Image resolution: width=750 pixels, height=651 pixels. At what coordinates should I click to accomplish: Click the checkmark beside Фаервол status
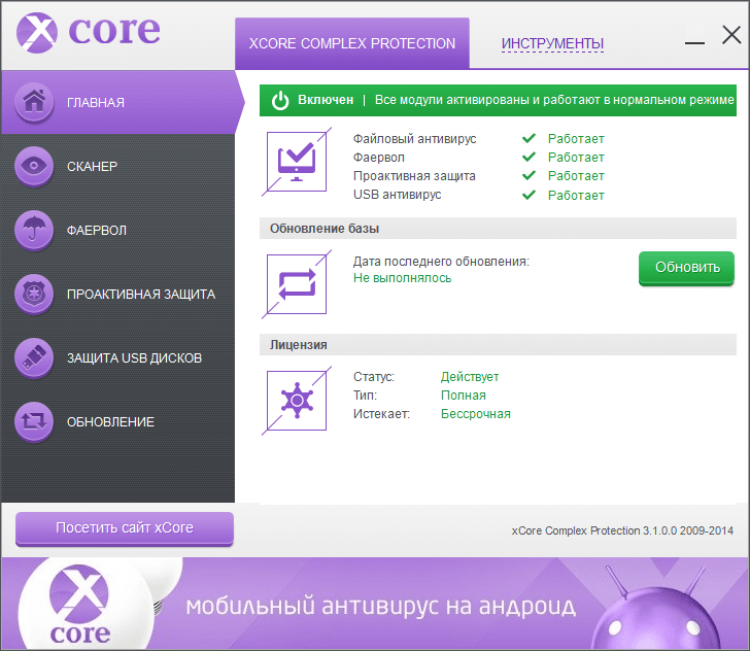click(x=529, y=157)
